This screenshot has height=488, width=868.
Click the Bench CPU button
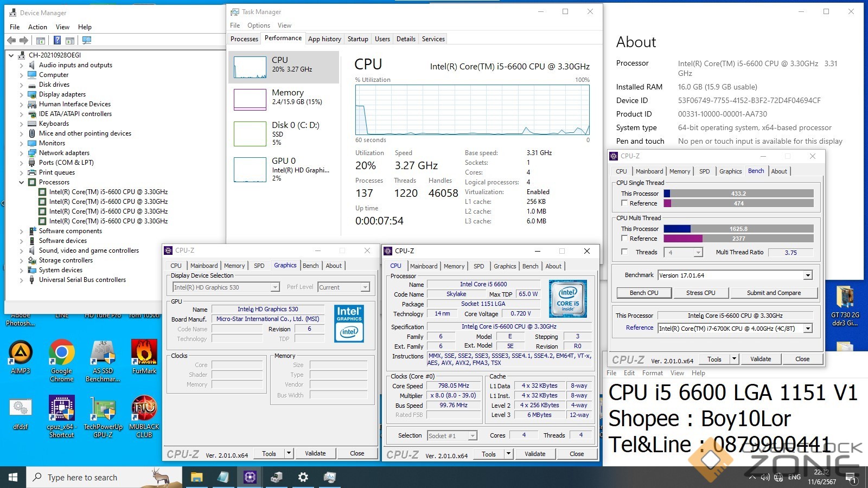tap(644, 293)
